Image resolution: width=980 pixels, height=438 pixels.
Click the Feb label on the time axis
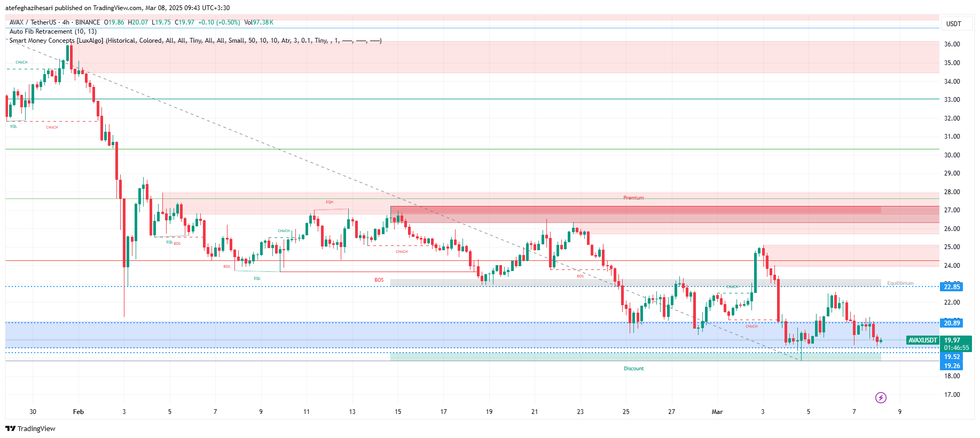79,412
